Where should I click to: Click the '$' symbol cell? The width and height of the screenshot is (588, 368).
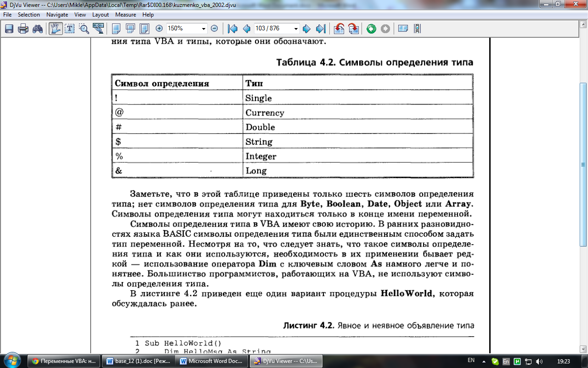point(177,141)
